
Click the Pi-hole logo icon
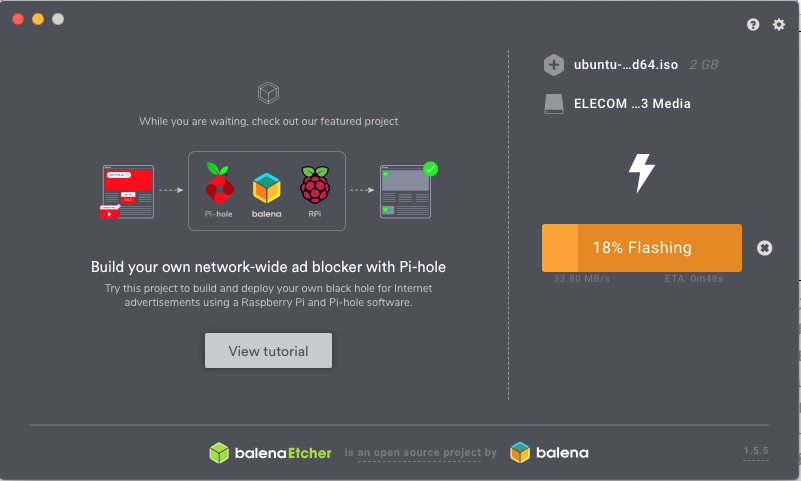(x=219, y=183)
